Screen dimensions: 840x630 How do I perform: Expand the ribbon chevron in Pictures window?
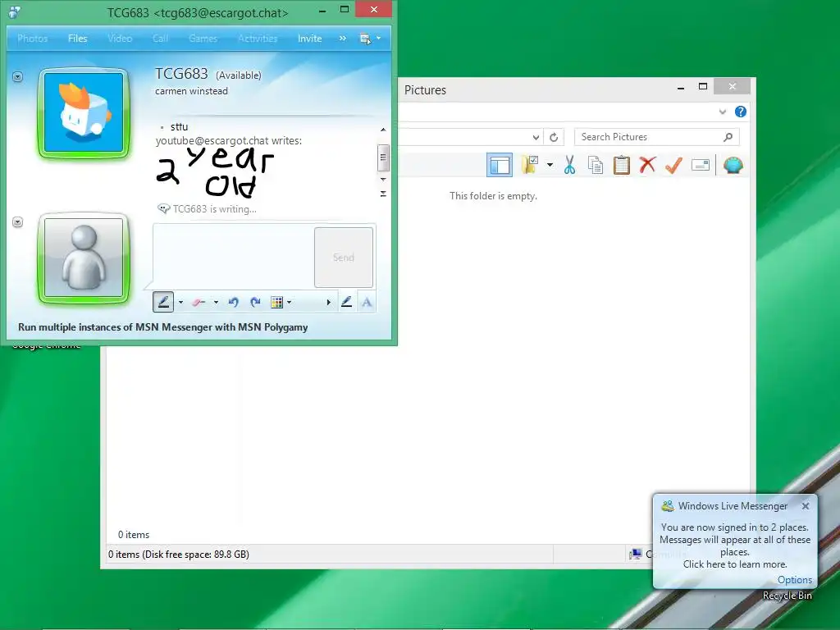point(723,112)
